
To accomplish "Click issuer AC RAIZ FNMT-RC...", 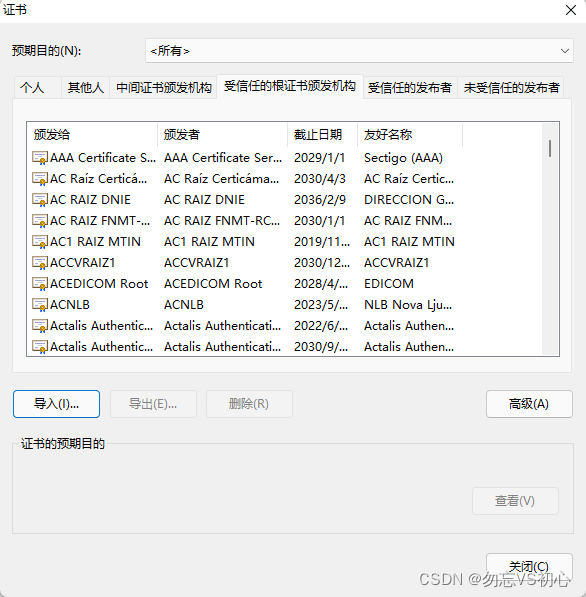I will tap(222, 220).
